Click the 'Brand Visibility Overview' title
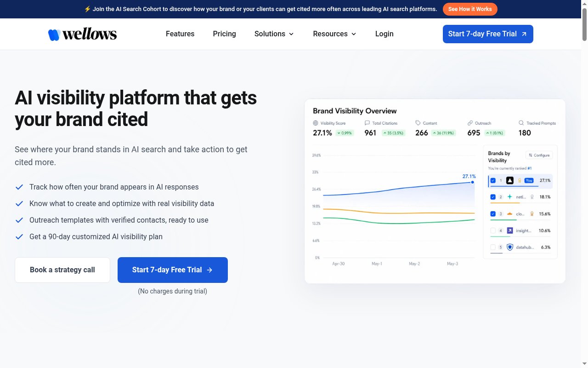This screenshot has width=588, height=368. (355, 111)
